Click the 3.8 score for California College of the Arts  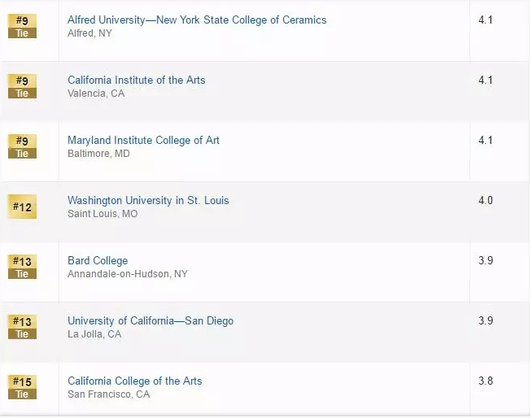(x=486, y=381)
